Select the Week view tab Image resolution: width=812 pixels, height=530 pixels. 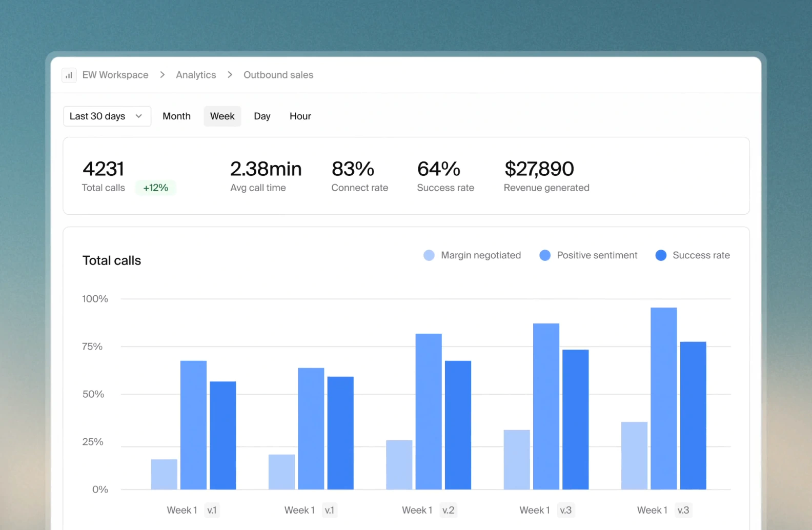222,116
